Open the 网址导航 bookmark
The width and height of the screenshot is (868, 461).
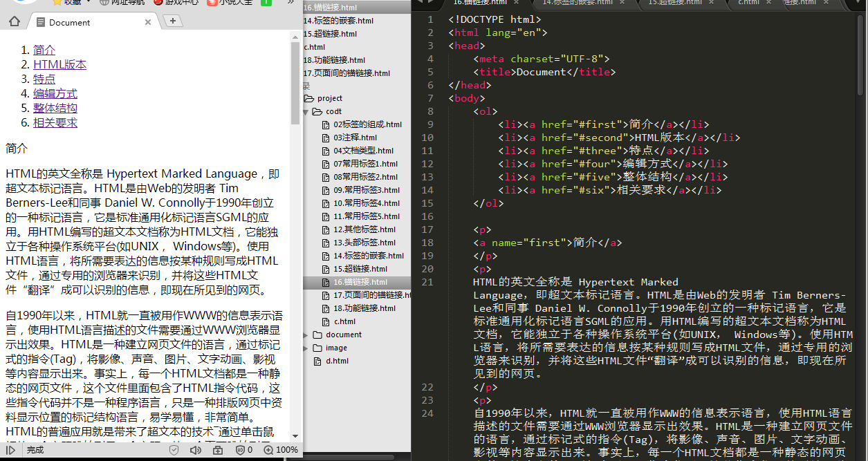click(x=122, y=2)
